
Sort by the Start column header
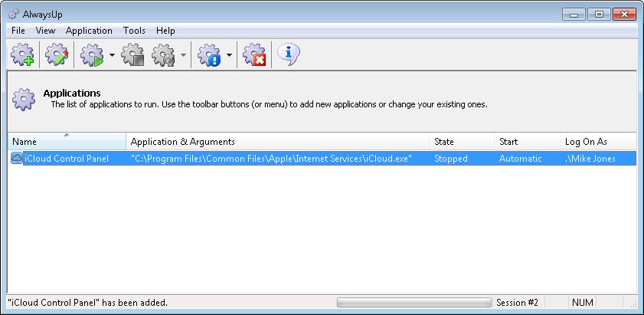[x=528, y=142]
